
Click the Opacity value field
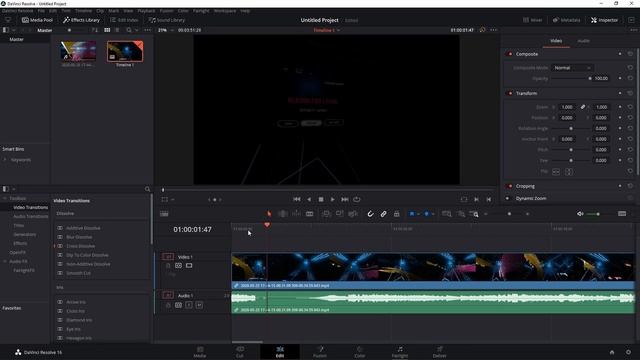[601, 78]
